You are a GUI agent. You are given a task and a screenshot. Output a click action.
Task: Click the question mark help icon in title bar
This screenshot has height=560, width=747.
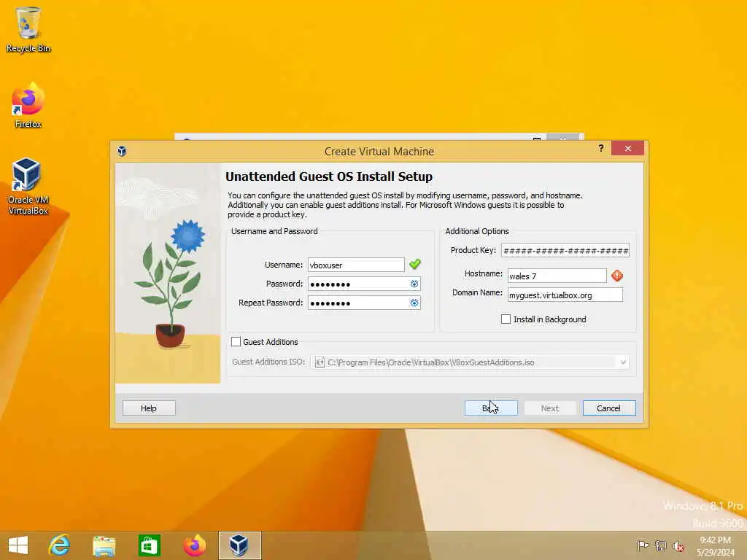click(x=601, y=148)
